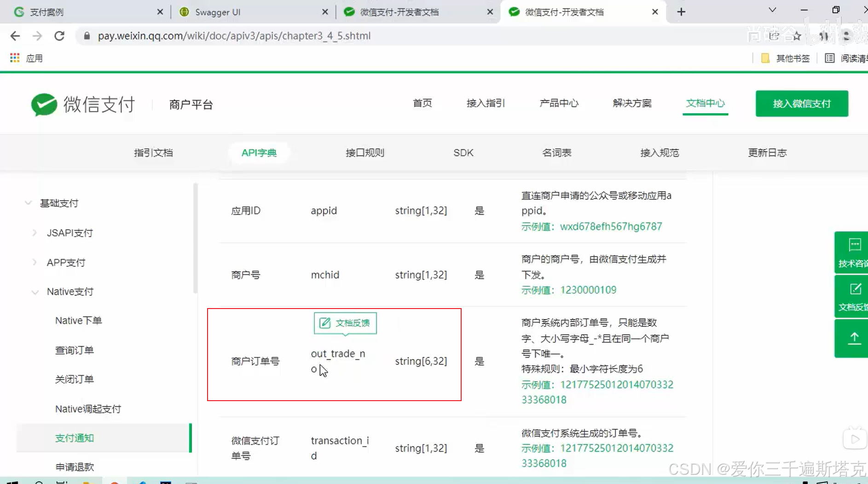Open 首页 in top navigation
This screenshot has height=484, width=868.
click(x=422, y=103)
